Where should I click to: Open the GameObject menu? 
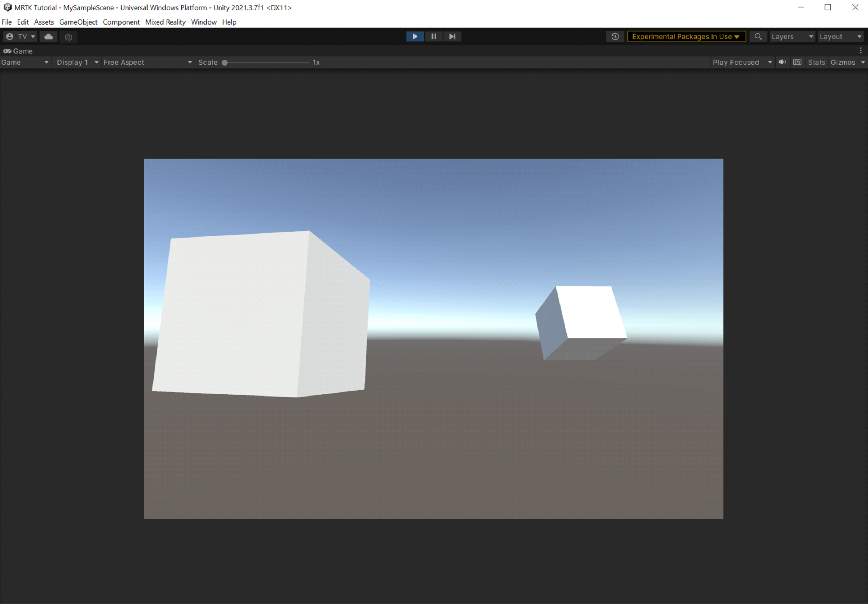(x=78, y=22)
